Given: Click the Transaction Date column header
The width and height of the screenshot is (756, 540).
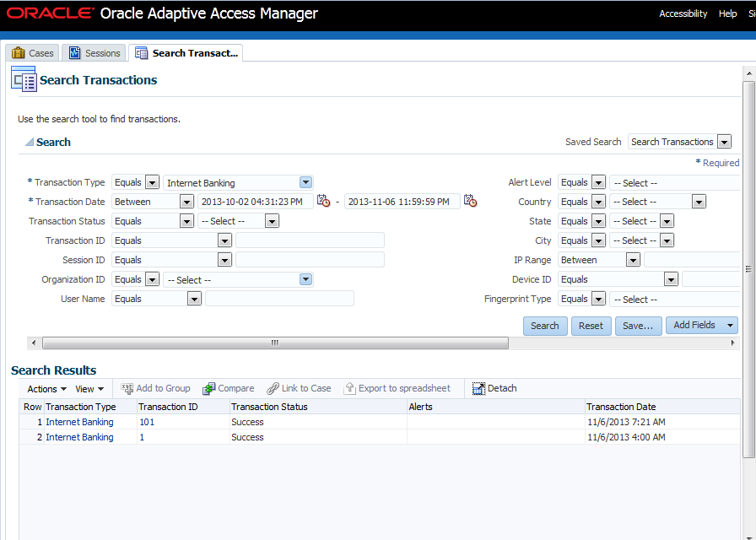Looking at the screenshot, I should coord(662,407).
